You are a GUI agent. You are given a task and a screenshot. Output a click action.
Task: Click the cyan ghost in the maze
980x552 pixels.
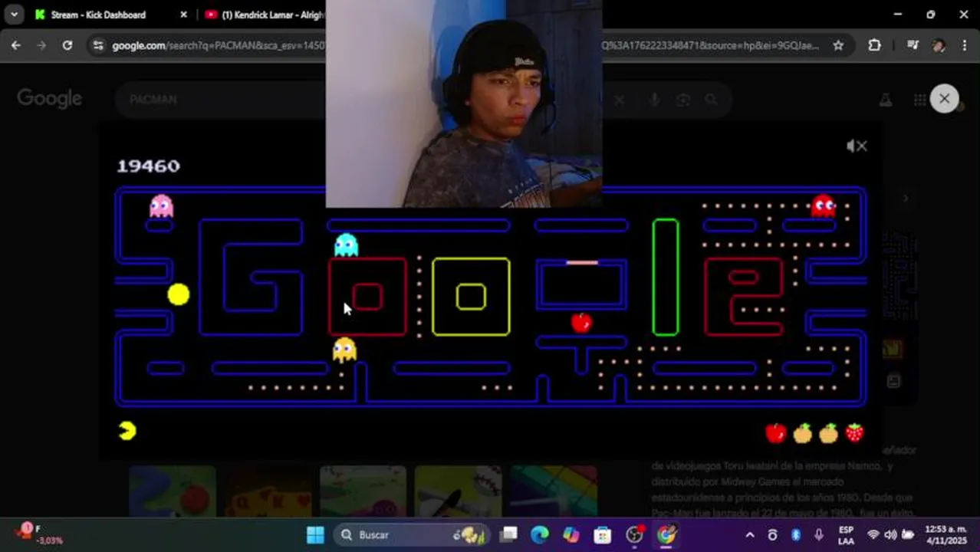[346, 245]
